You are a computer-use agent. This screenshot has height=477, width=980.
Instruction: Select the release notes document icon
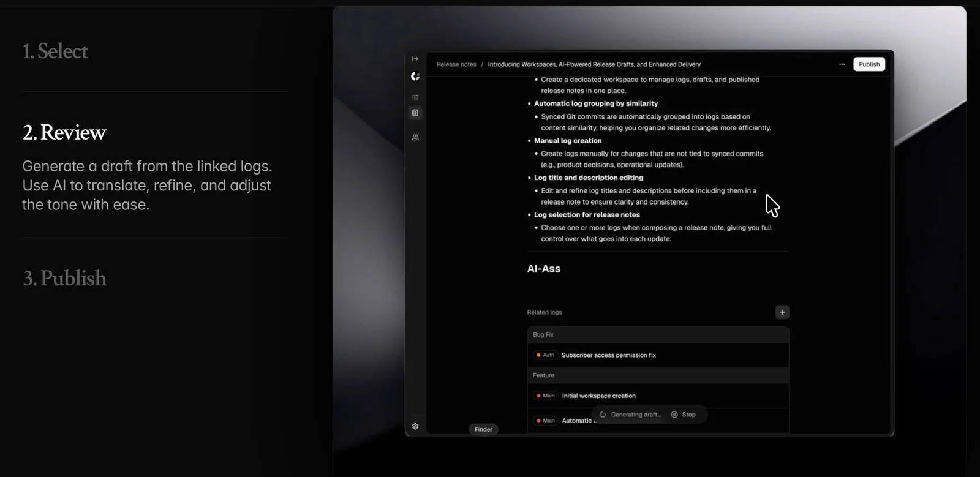click(x=415, y=113)
